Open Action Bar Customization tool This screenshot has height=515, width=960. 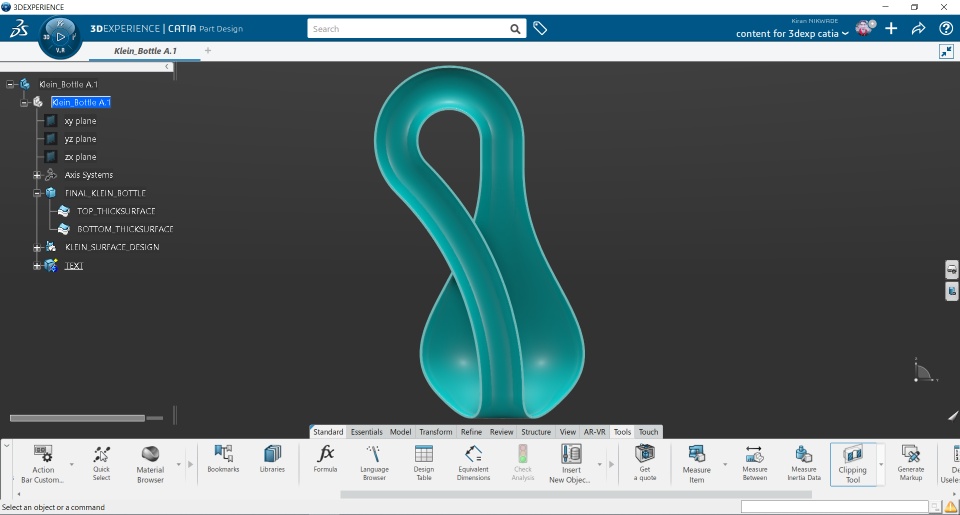(x=42, y=464)
